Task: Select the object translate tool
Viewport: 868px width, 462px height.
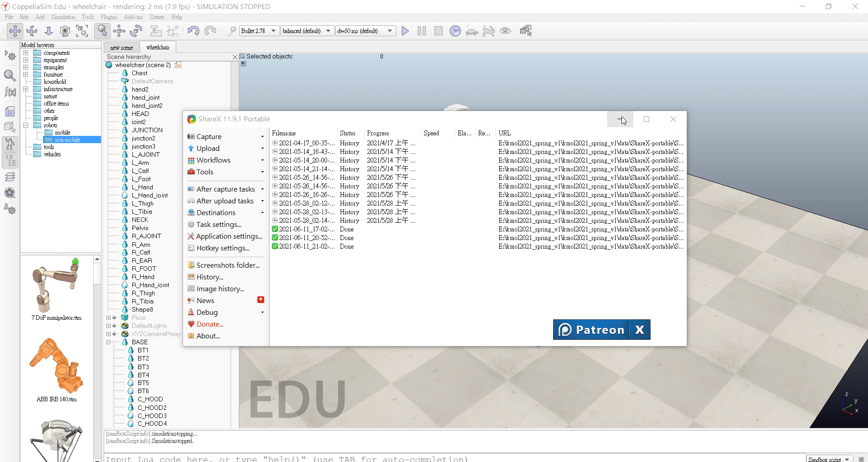Action: tap(119, 31)
